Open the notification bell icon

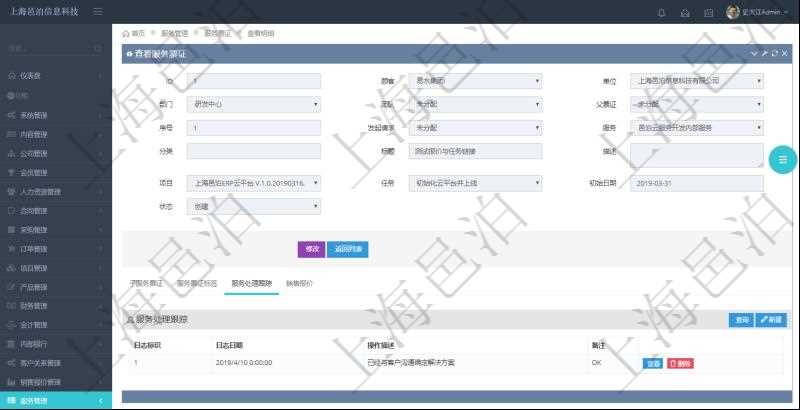661,12
